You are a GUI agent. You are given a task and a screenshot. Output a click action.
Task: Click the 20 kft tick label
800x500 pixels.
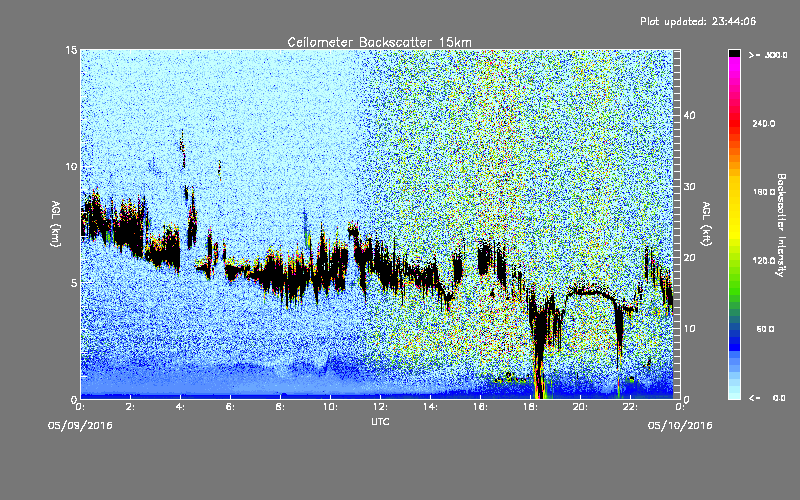[689, 257]
